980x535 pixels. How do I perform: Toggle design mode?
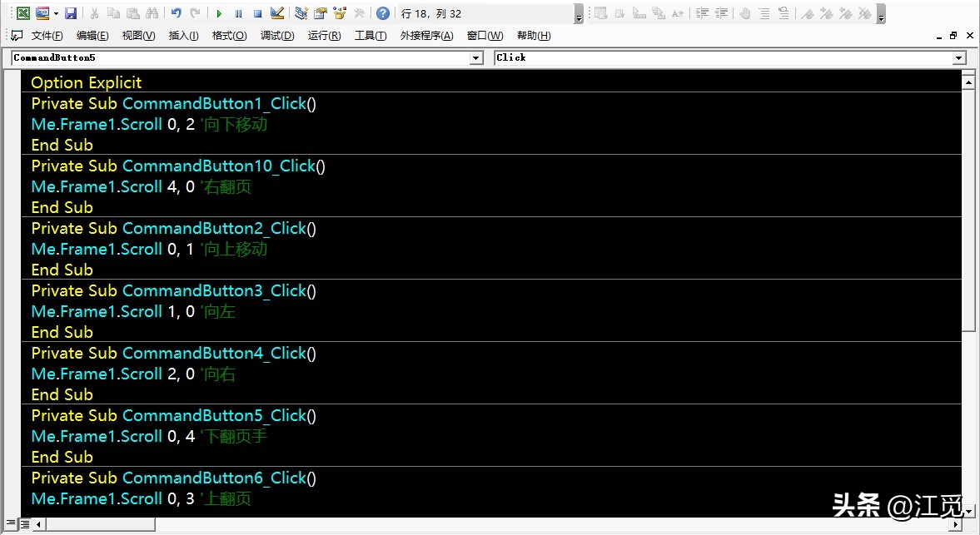pos(278,12)
